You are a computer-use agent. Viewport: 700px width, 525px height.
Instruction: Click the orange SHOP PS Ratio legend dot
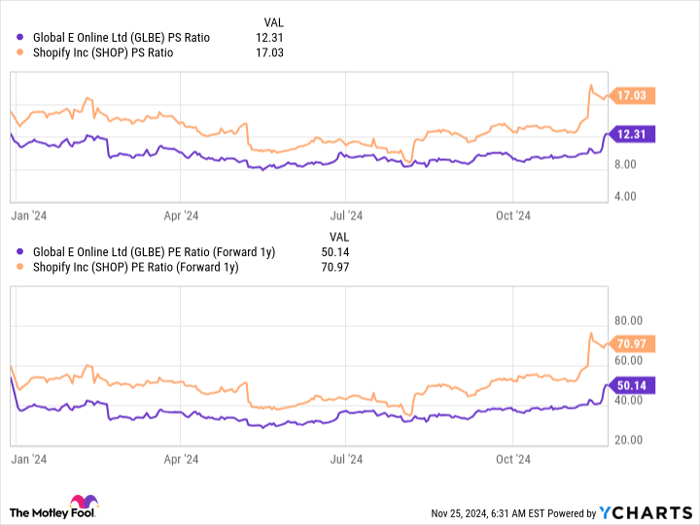(21, 53)
